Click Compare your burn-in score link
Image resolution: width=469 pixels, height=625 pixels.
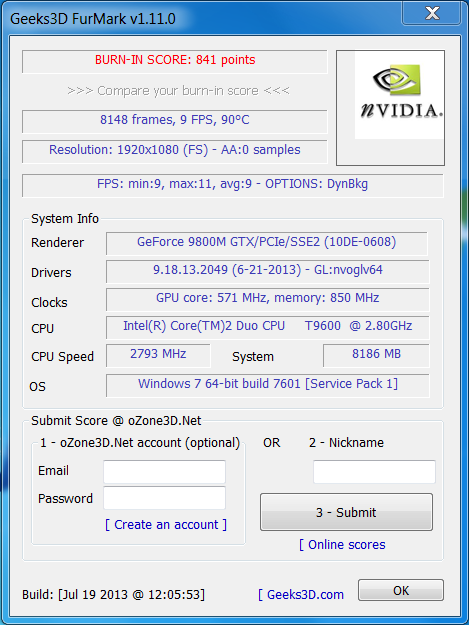coord(179,91)
